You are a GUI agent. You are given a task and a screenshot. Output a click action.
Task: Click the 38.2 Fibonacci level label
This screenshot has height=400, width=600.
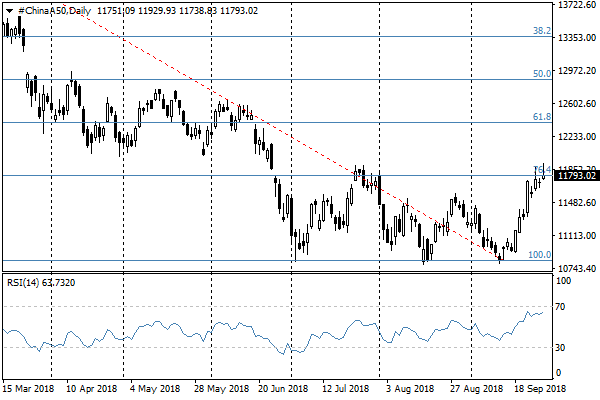(541, 31)
